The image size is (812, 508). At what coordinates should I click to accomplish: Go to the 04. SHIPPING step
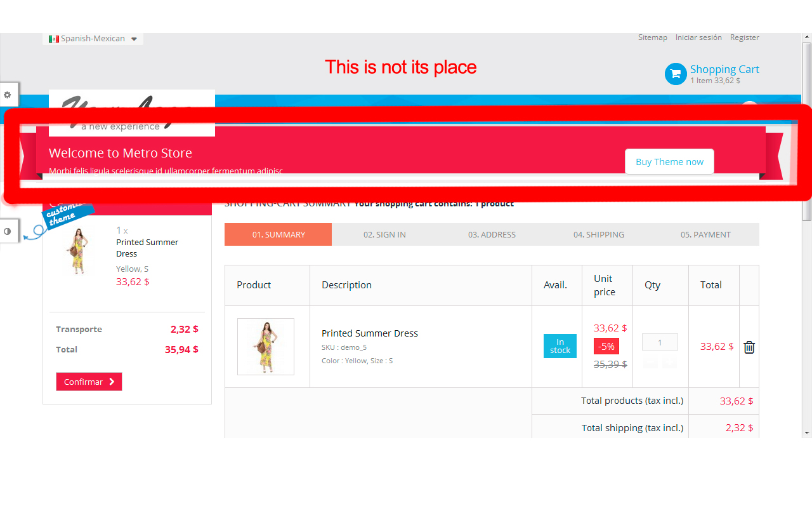599,234
